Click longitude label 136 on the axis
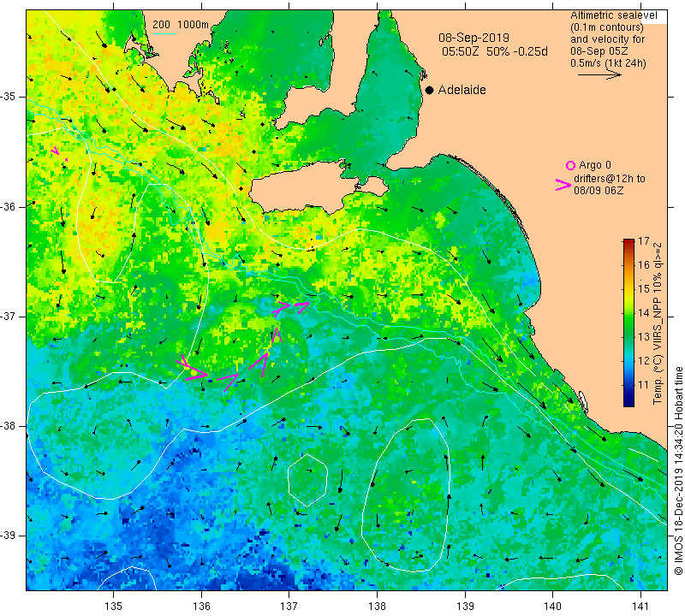Screen dimensions: 685x616 click(201, 607)
